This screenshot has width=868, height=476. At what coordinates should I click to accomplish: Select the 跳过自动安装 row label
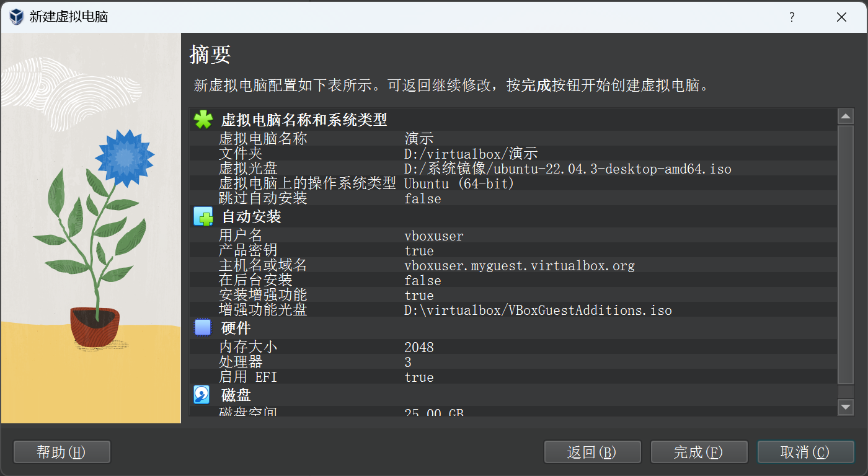click(x=263, y=198)
